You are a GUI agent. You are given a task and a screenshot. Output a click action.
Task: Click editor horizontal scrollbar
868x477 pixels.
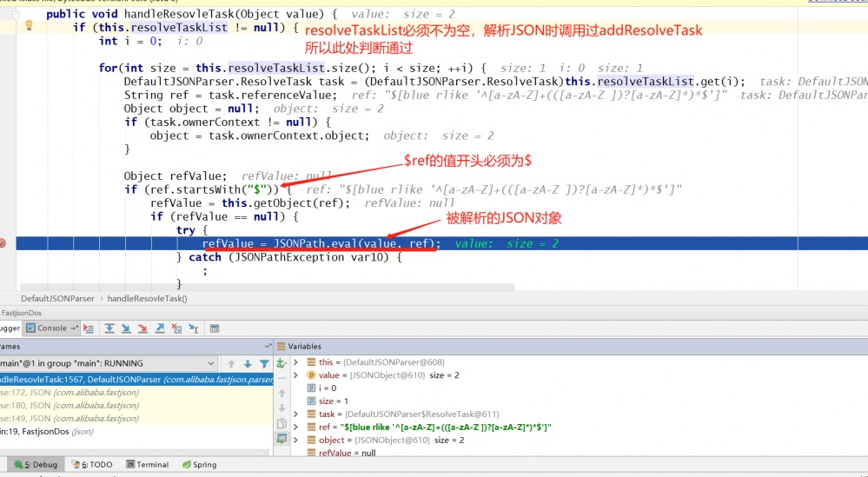[268, 288]
